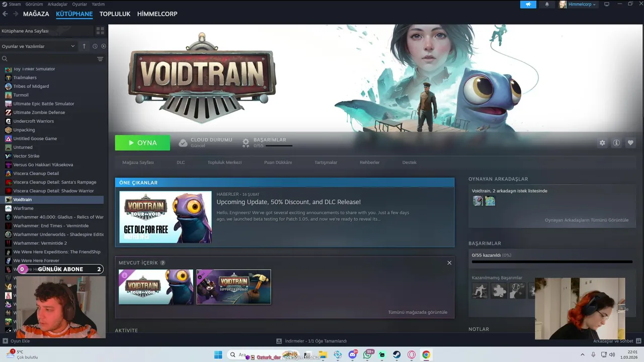Viewport: 644px width, 362px height.
Task: Open the Destek link
Action: 409,162
